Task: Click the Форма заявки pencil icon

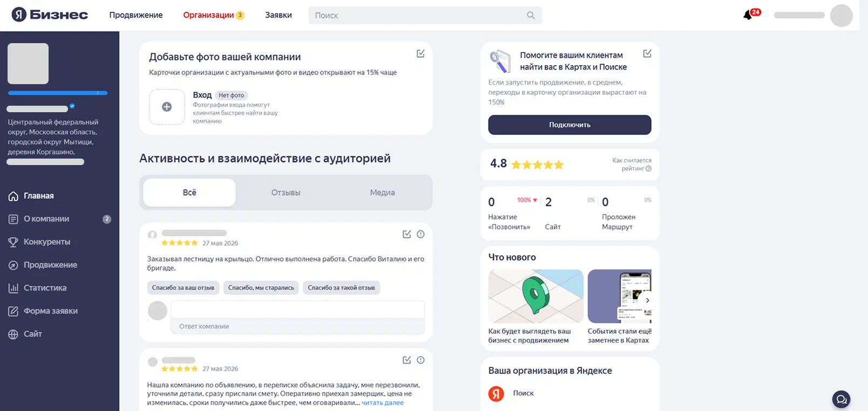Action: (x=13, y=311)
